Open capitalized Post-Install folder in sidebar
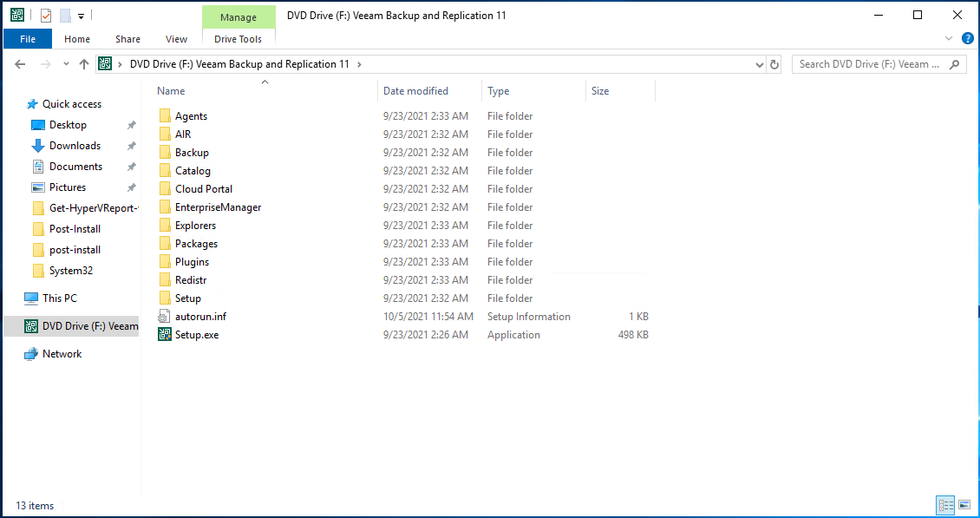The height and width of the screenshot is (518, 980). (x=75, y=229)
